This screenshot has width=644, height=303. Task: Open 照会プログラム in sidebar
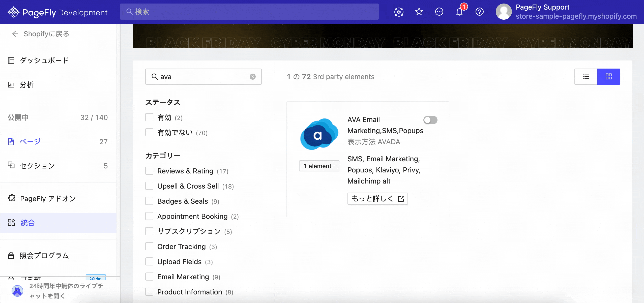coord(58,256)
